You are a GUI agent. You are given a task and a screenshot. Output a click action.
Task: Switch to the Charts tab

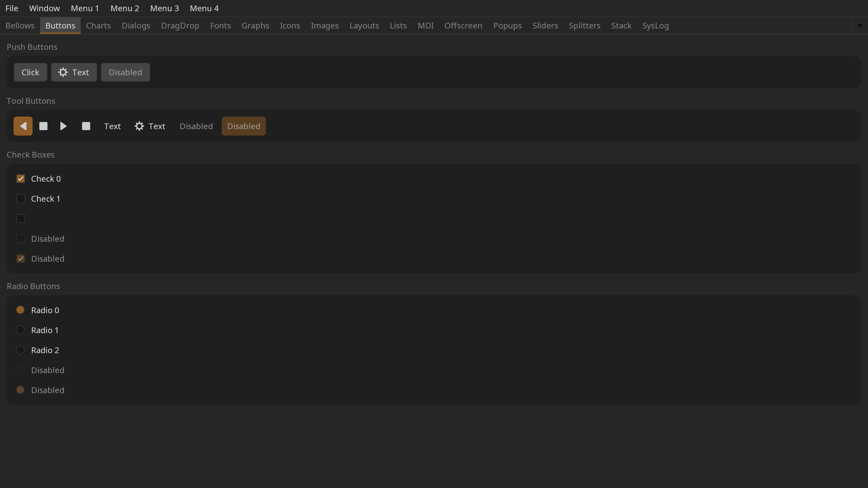[98, 26]
